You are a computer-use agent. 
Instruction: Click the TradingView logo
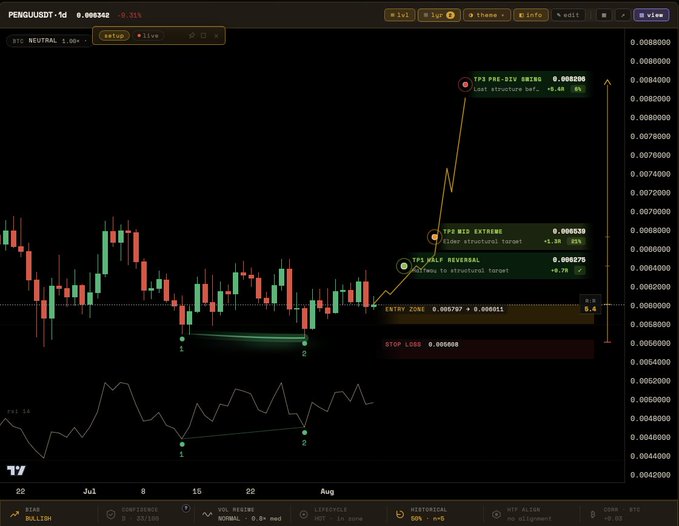click(16, 470)
